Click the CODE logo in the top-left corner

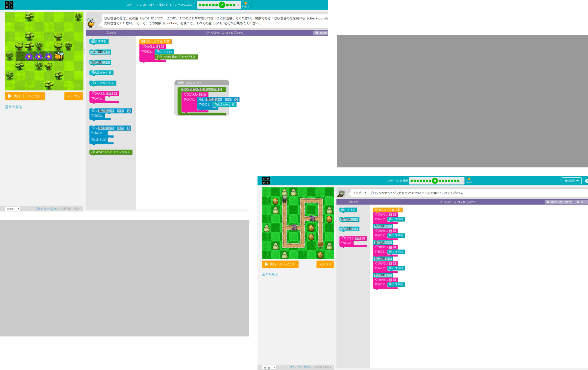(9, 5)
